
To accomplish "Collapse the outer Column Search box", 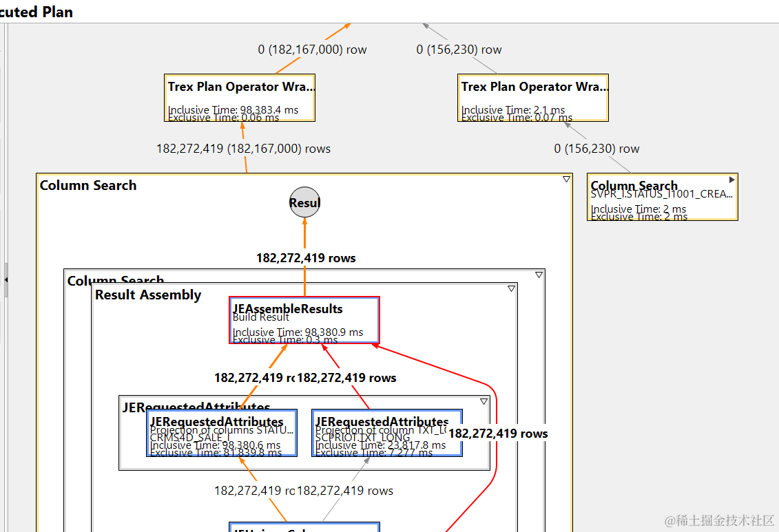I will [x=566, y=180].
